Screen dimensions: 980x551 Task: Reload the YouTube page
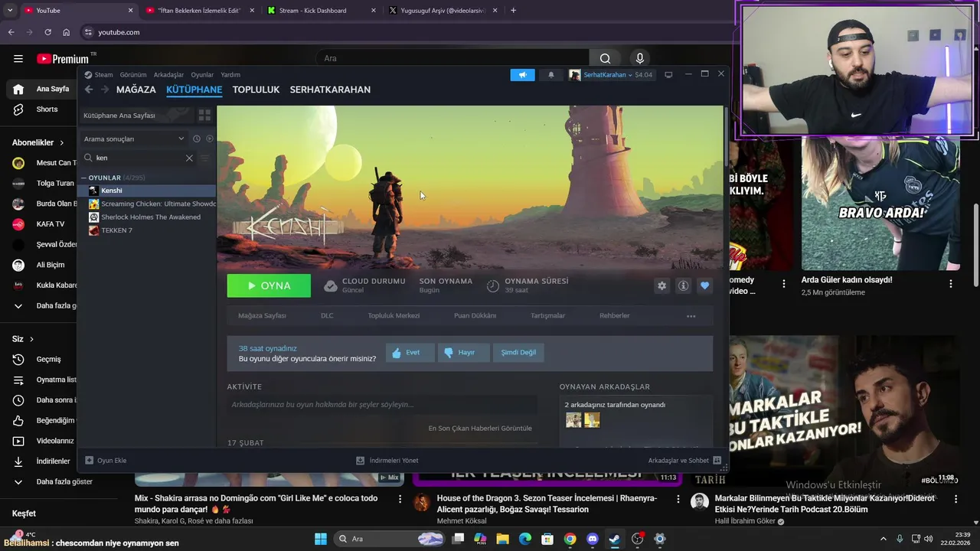(47, 32)
